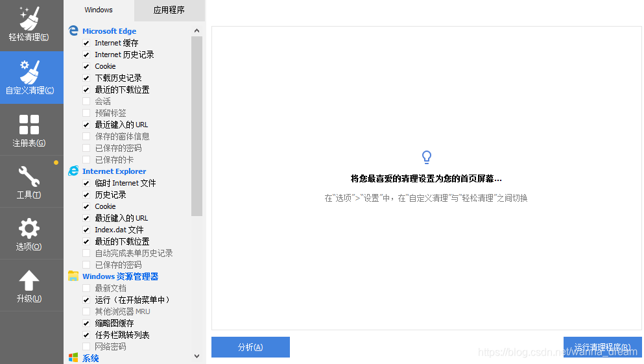Screen dimensions: 644x364
Task: Open the 轻松清理 (Easy Clean) sidebar icon
Action: [x=30, y=19]
